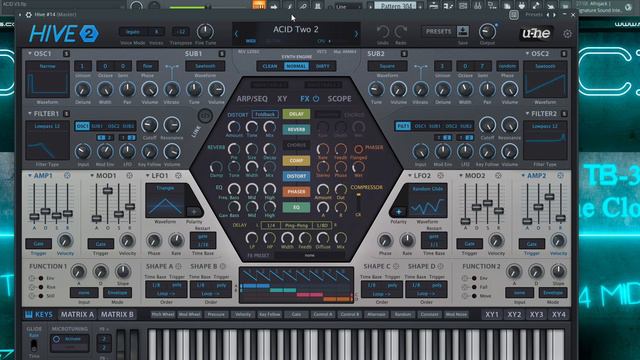
Task: Switch to XY tab in center
Action: 282,99
